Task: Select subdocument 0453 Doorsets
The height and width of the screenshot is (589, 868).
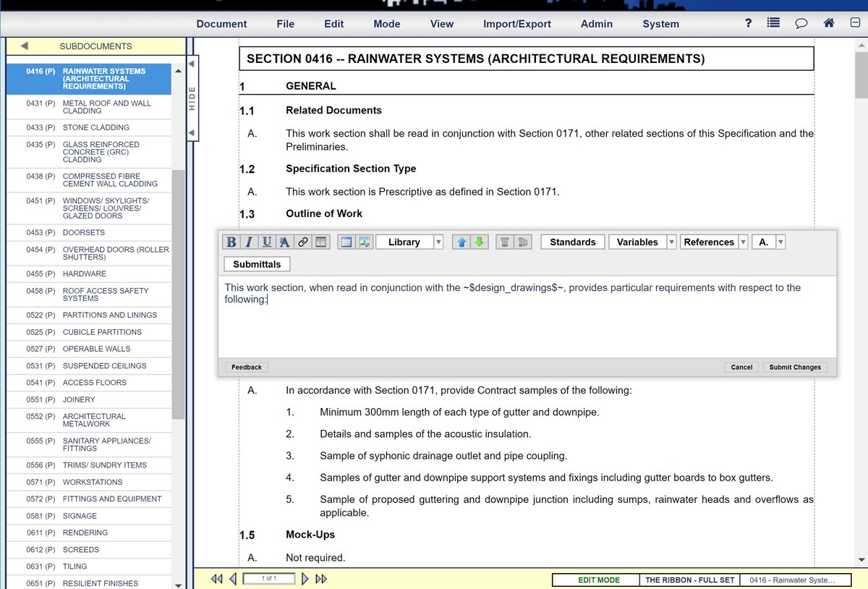Action: click(89, 232)
